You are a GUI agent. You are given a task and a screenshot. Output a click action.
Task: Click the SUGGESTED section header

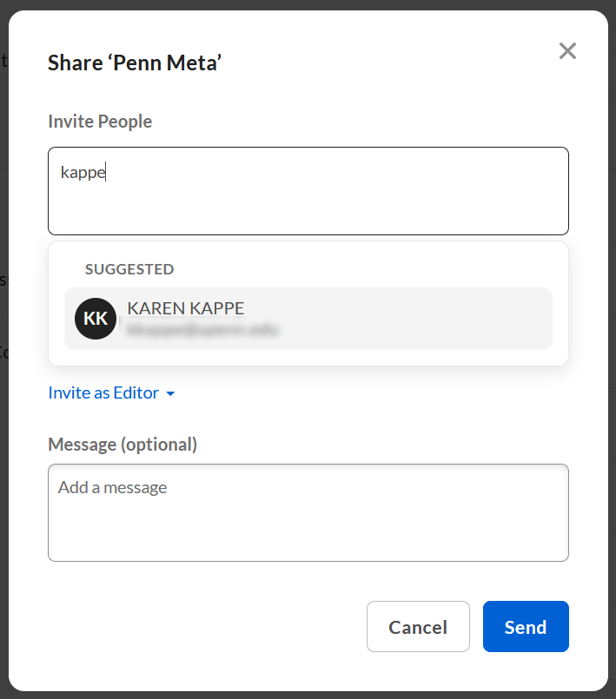pos(129,269)
